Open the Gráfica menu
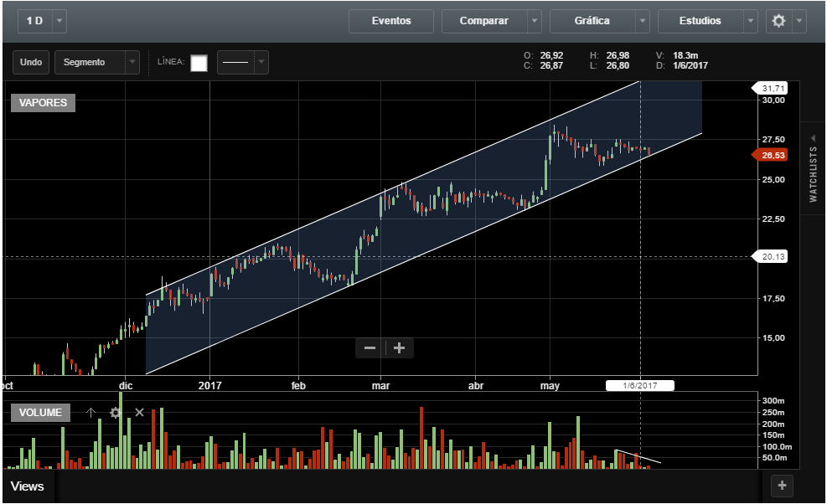The width and height of the screenshot is (827, 504). tap(592, 21)
